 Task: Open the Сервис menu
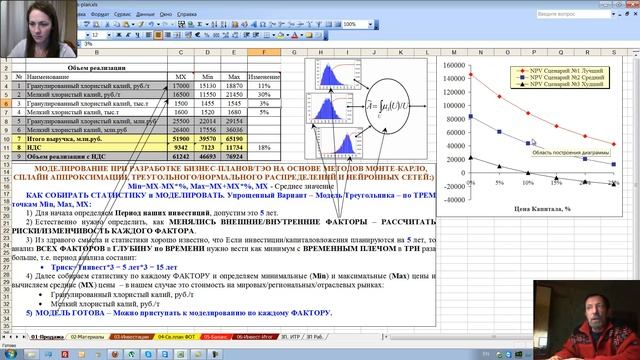coord(122,14)
